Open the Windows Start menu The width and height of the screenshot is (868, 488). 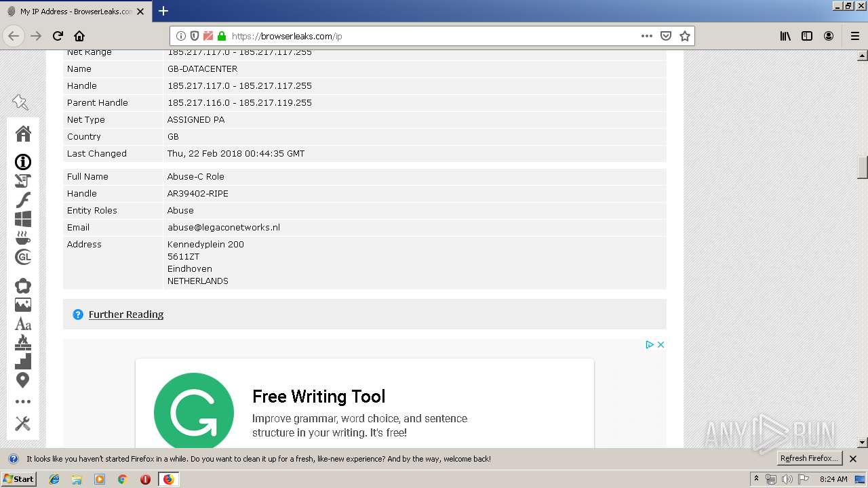point(19,479)
